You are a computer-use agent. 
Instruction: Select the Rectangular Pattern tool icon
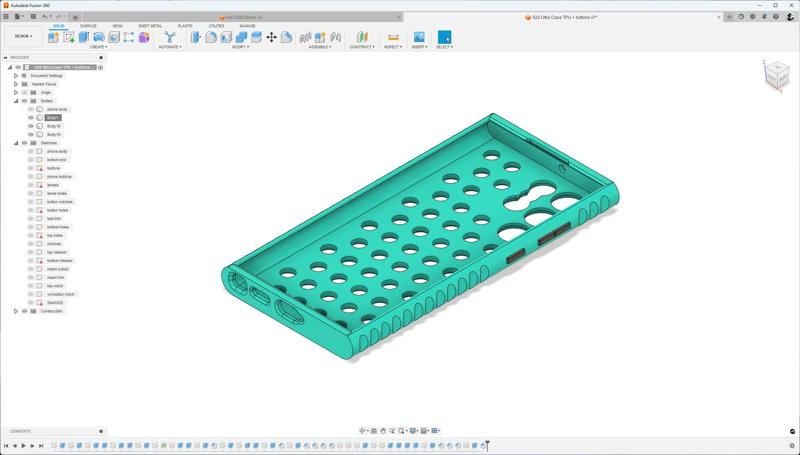point(129,37)
